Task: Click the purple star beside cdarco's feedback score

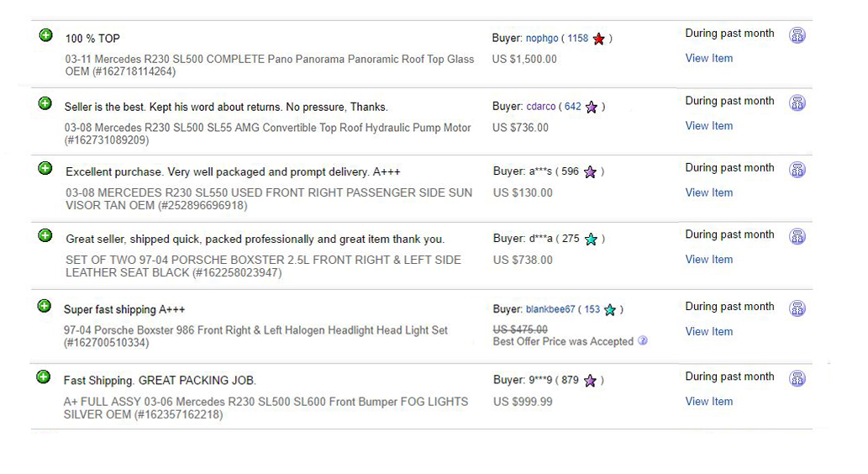Action: [x=592, y=107]
